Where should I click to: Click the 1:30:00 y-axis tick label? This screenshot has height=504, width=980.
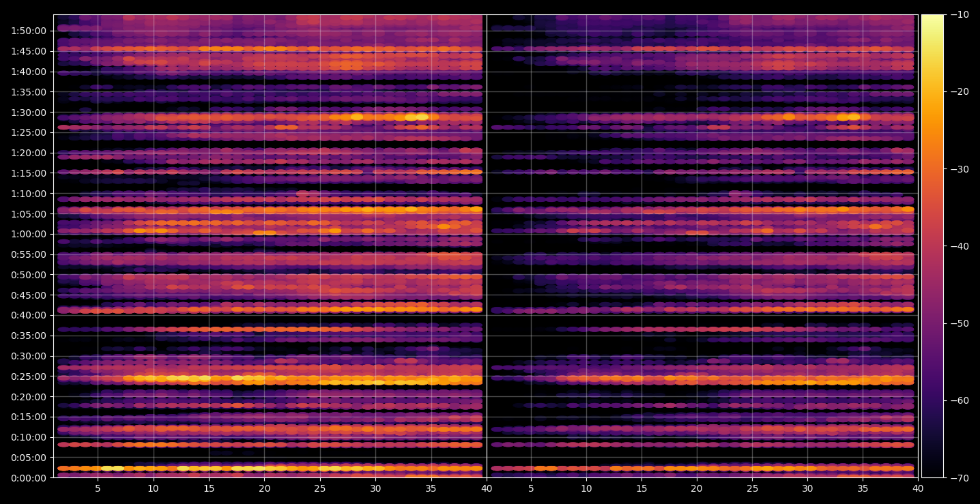pos(29,112)
